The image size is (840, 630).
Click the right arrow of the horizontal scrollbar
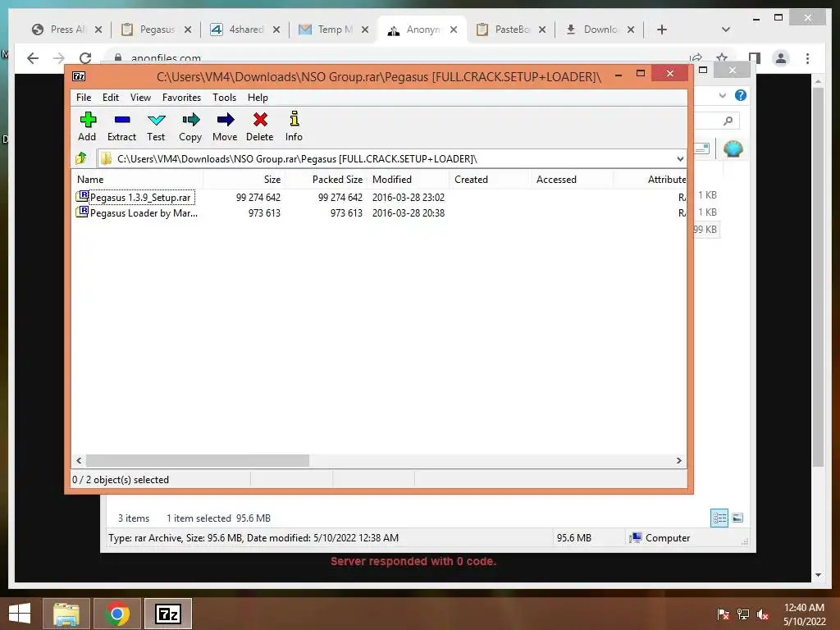click(679, 461)
